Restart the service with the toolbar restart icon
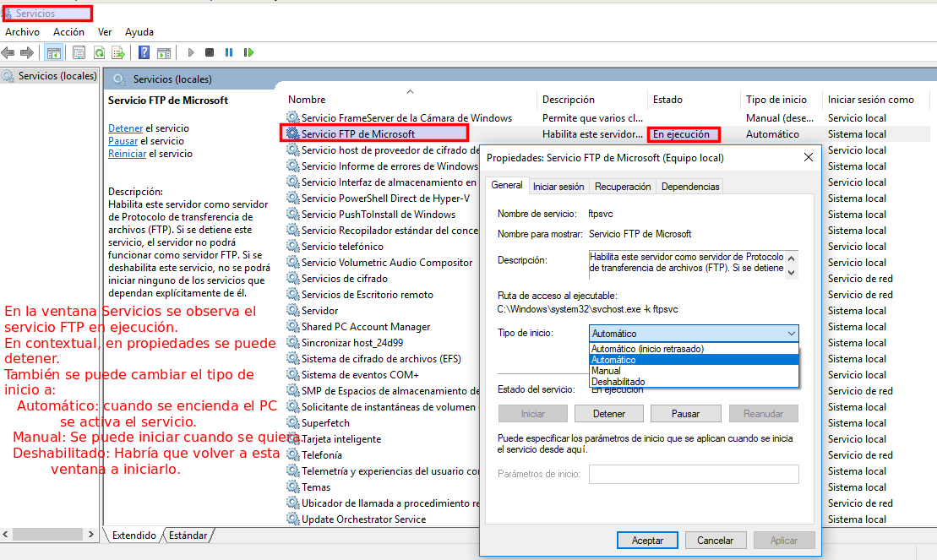The height and width of the screenshot is (560, 937). point(248,52)
